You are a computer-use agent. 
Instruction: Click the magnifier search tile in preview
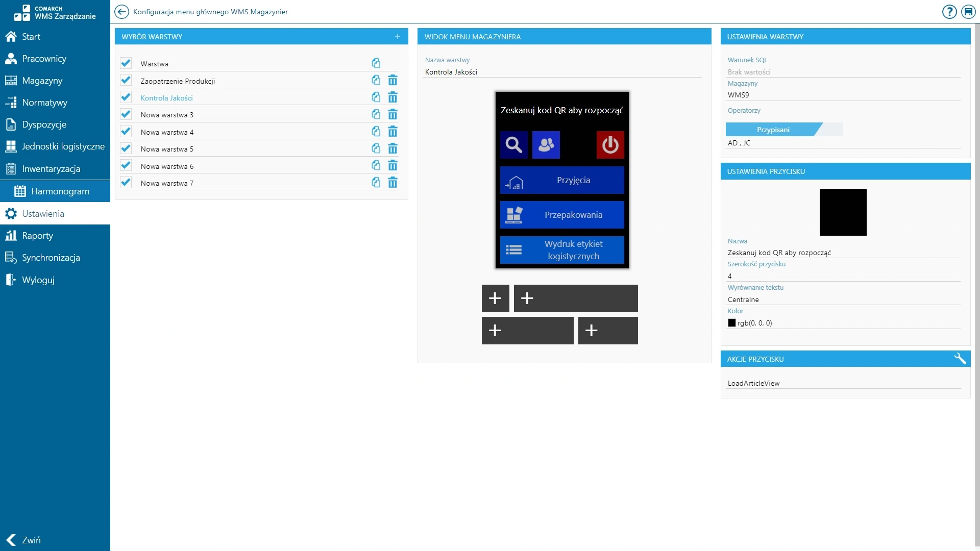pos(513,145)
